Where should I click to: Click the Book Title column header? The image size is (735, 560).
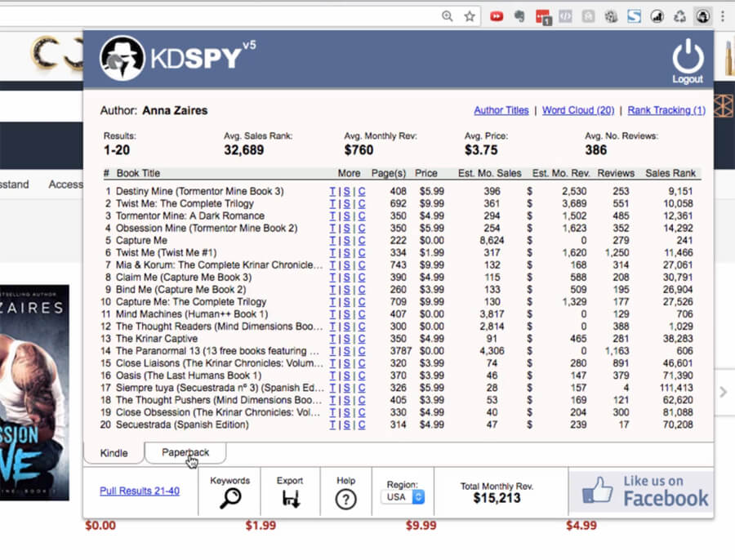pos(138,173)
